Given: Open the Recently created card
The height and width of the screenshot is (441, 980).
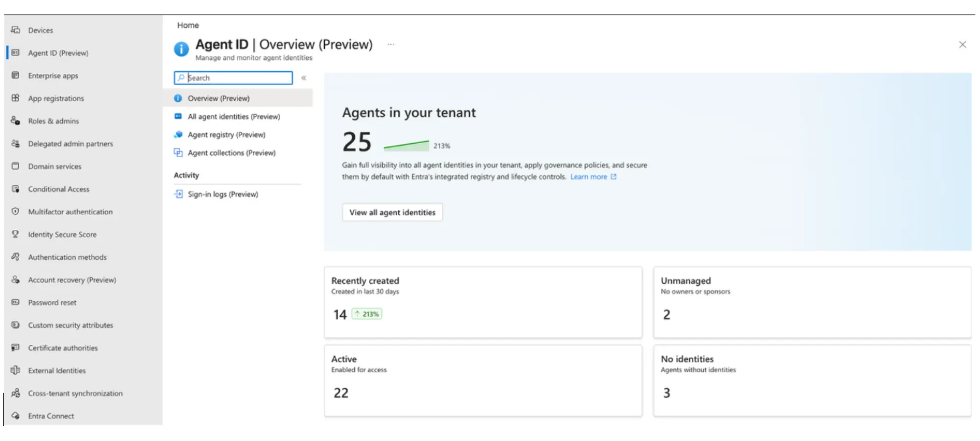Looking at the screenshot, I should tap(483, 302).
